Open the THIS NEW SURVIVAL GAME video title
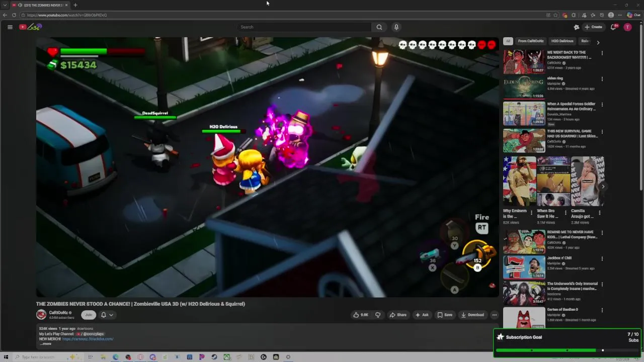This screenshot has height=362, width=644. (573, 134)
